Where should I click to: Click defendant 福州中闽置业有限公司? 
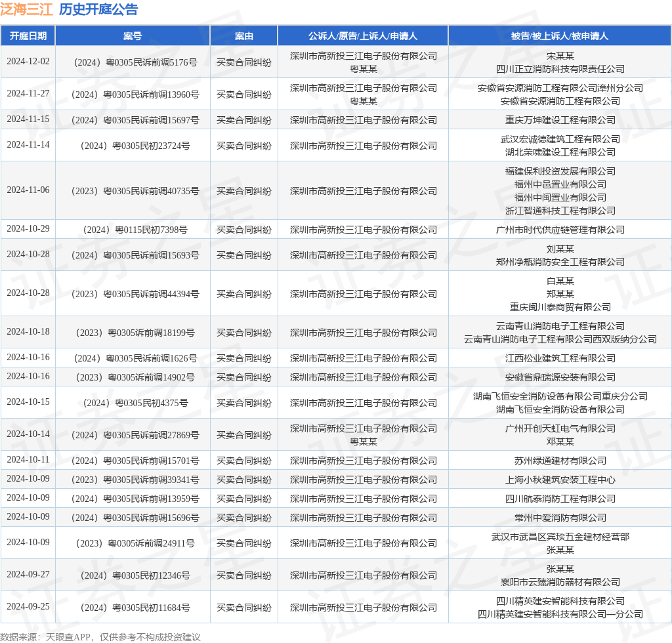(560, 197)
